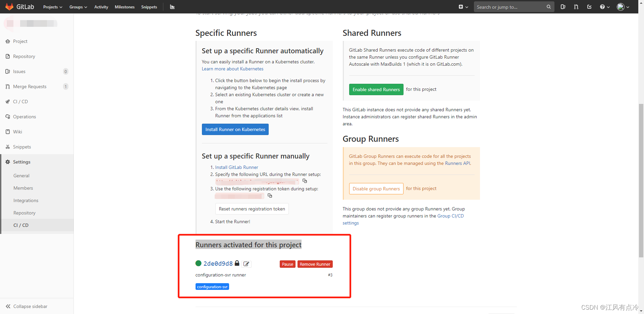This screenshot has height=314, width=644.
Task: Click Enable shared Runners button
Action: [x=376, y=89]
